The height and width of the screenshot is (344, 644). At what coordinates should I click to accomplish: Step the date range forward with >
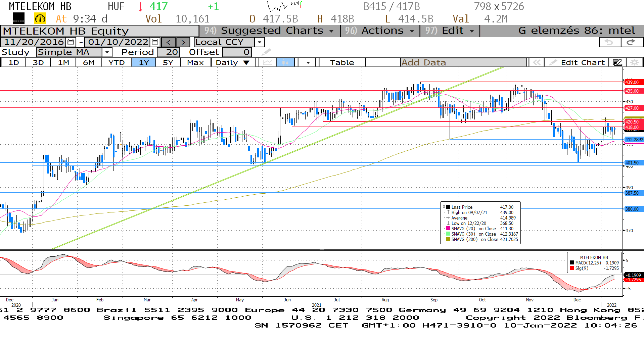tap(183, 42)
